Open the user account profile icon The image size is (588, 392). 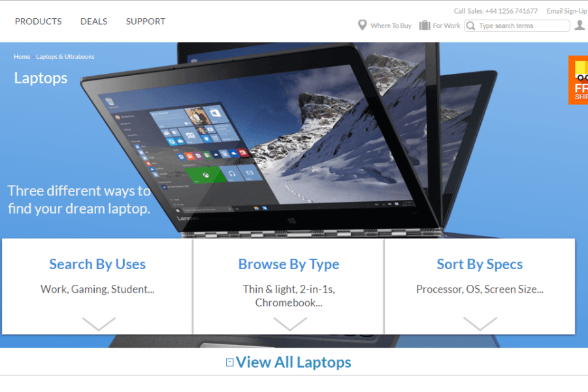(580, 25)
